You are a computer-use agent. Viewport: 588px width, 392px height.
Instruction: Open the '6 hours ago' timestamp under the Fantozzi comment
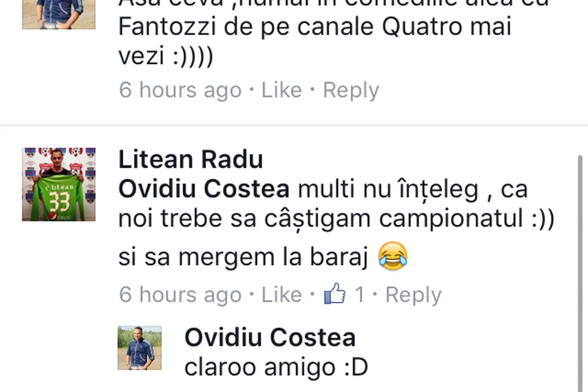(x=180, y=90)
